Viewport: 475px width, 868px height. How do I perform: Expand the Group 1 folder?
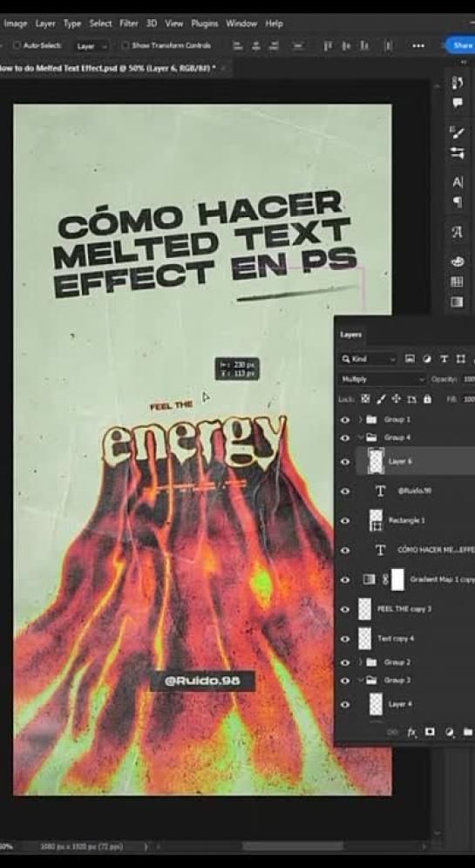[x=361, y=419]
